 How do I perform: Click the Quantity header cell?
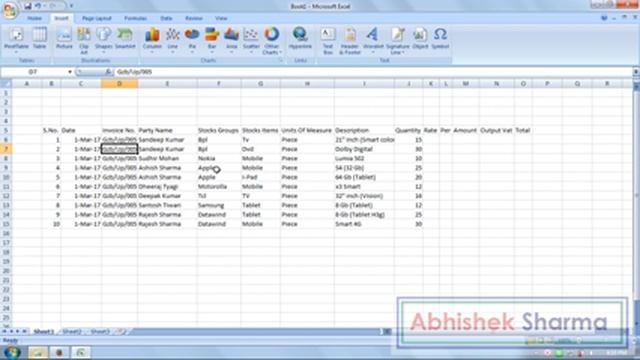point(409,130)
